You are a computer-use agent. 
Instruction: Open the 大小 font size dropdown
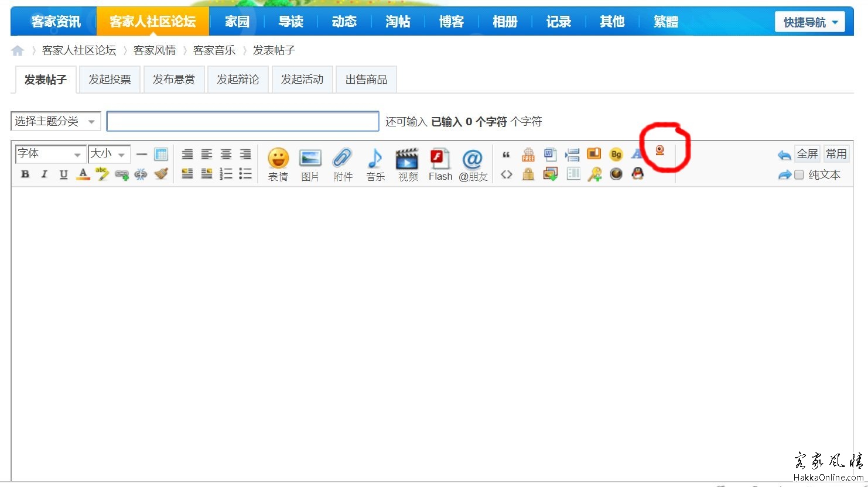109,154
